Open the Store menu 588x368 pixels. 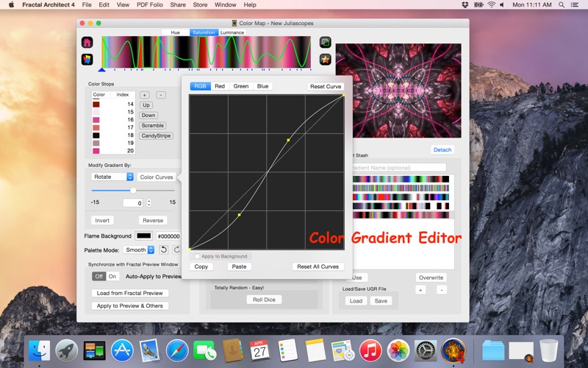[x=200, y=5]
